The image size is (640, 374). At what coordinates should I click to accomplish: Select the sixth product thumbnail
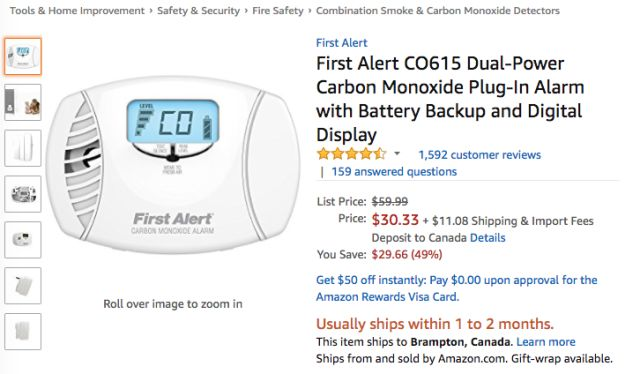coord(23,285)
